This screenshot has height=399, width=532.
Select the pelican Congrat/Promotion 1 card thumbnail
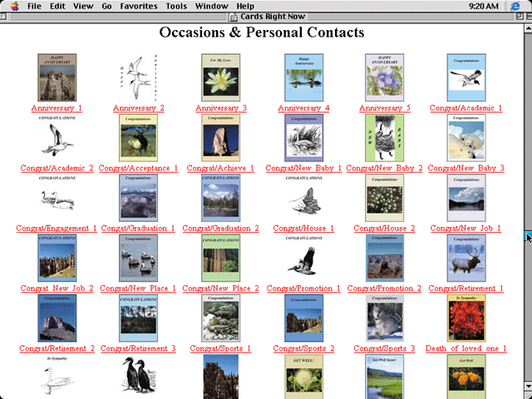point(304,258)
